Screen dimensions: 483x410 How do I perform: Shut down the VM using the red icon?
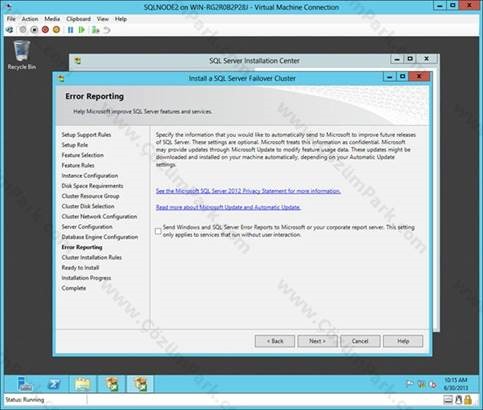[x=45, y=30]
